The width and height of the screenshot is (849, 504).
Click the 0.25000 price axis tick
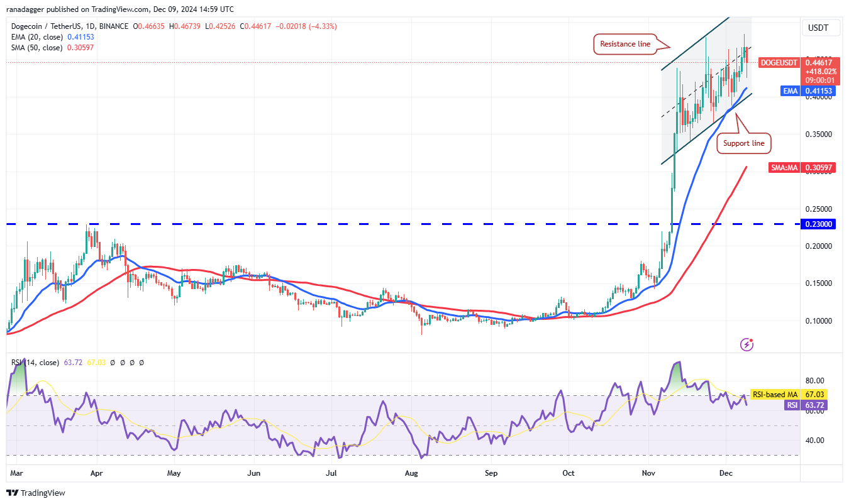819,209
